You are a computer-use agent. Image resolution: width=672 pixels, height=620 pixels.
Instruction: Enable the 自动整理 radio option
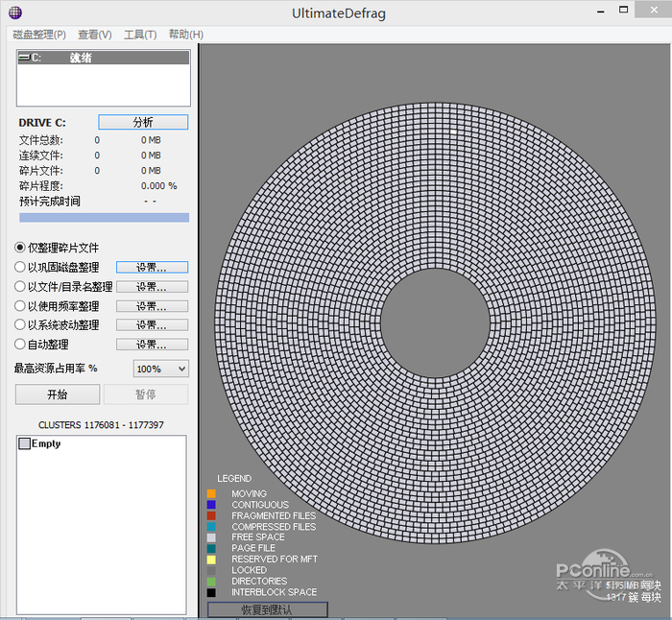coord(20,345)
